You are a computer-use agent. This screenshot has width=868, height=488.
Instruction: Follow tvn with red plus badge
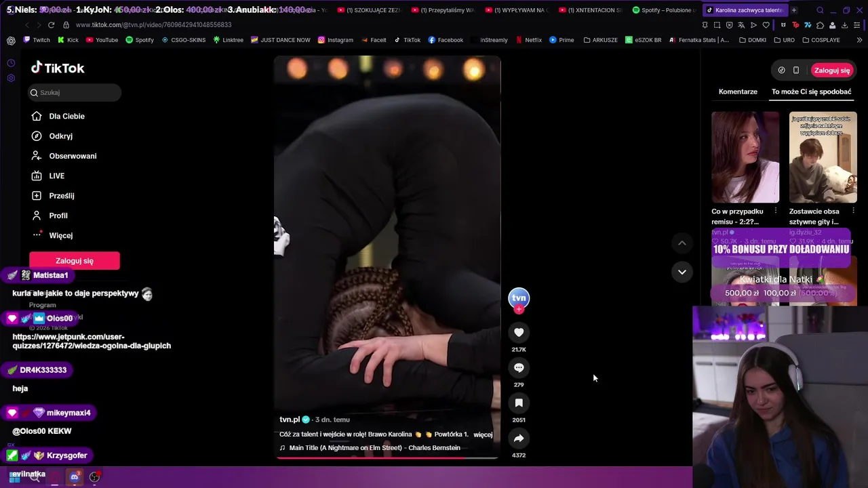(519, 310)
